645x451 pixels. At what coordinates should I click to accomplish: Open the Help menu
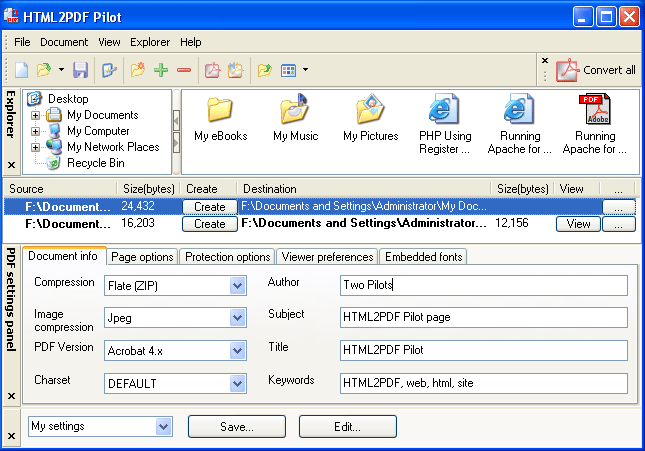coord(190,42)
